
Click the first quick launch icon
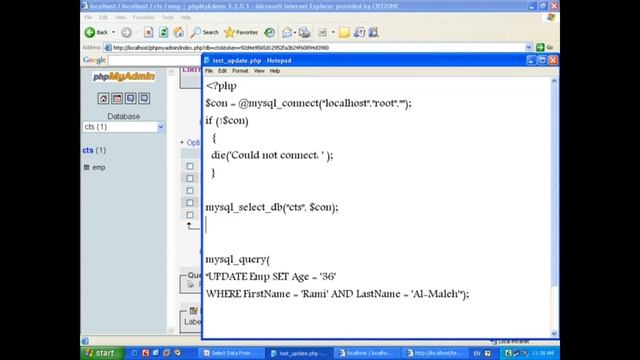(134, 353)
